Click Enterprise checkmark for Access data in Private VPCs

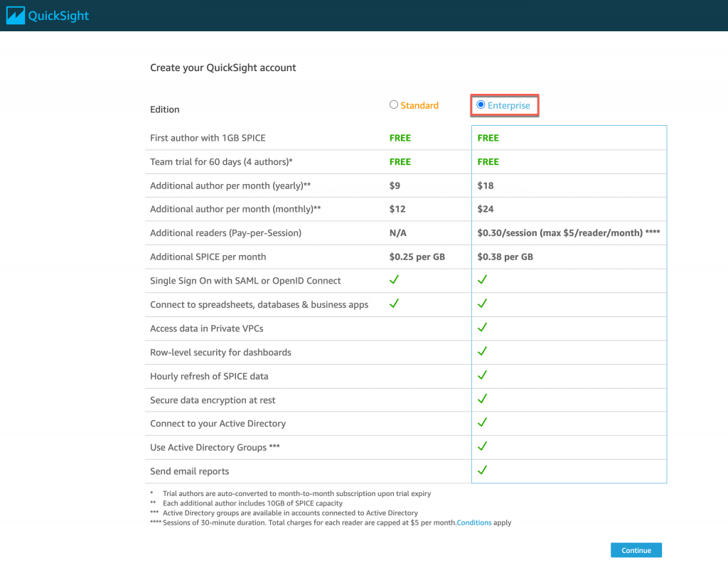click(x=482, y=328)
